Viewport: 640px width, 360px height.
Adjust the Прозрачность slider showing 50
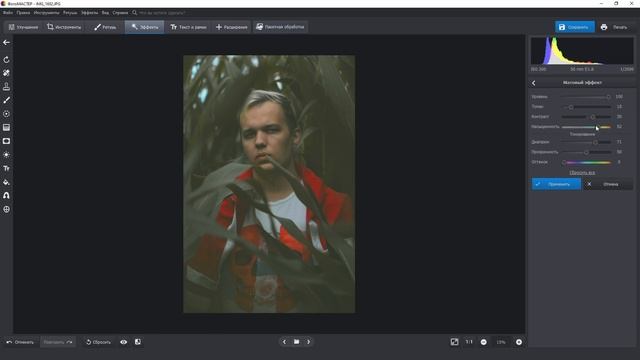pyautogui.click(x=586, y=152)
